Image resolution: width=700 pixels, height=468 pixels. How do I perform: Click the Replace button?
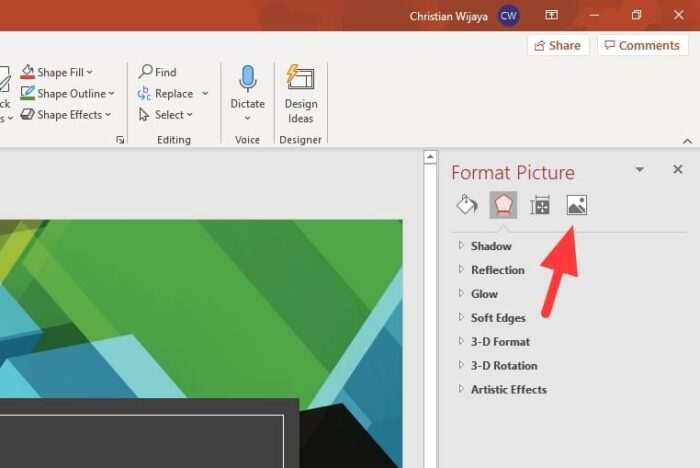click(x=166, y=93)
